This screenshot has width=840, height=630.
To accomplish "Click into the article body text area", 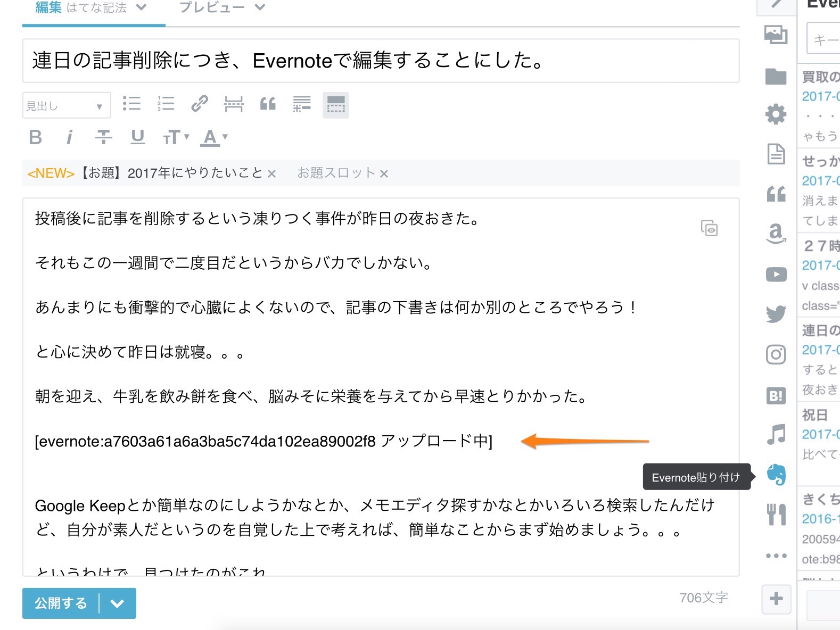I will pos(381,387).
